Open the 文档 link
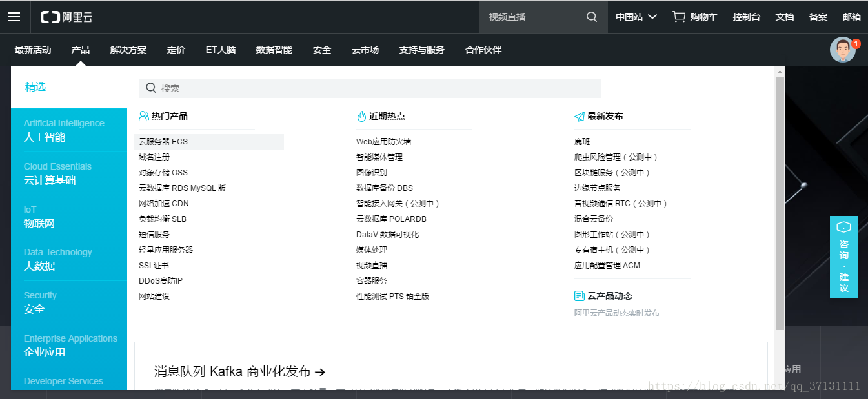Image resolution: width=868 pixels, height=399 pixels. 785,17
